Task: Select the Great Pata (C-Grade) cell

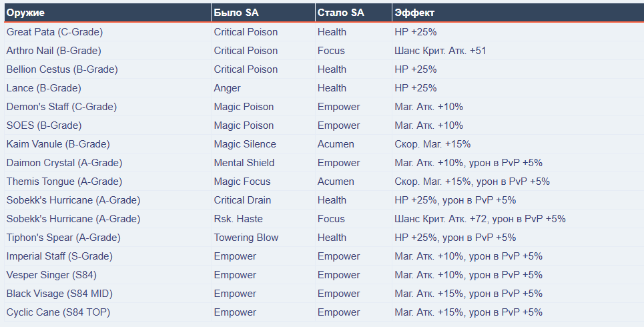Action: (x=55, y=32)
